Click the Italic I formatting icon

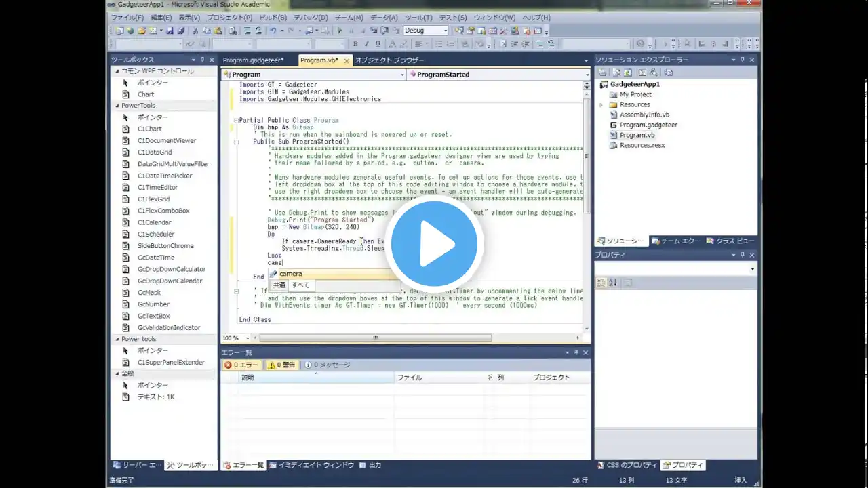pyautogui.click(x=367, y=44)
